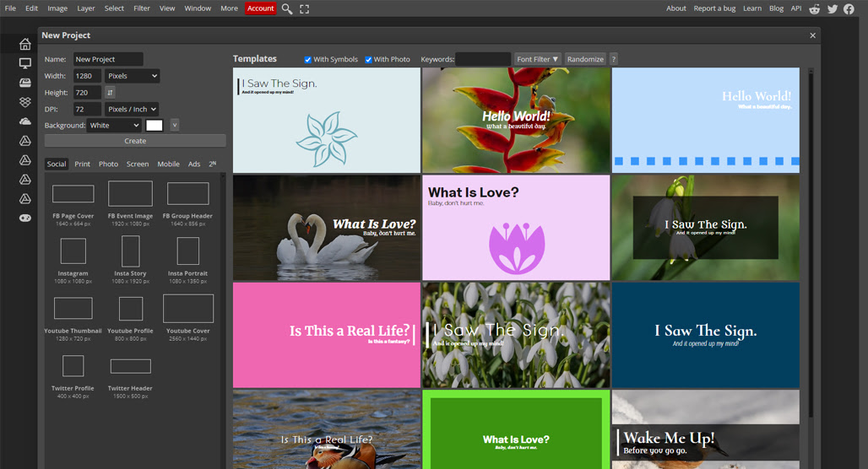Image resolution: width=868 pixels, height=469 pixels.
Task: Open the Edit menu
Action: (x=31, y=8)
